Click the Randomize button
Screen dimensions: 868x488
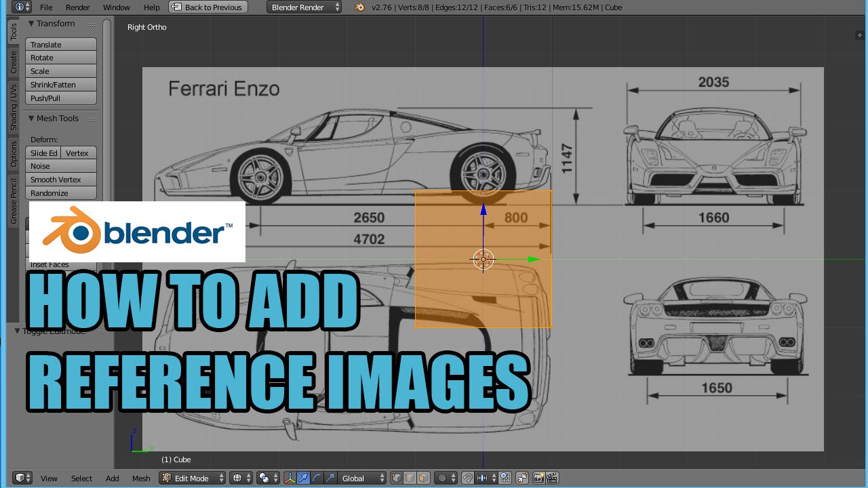61,193
